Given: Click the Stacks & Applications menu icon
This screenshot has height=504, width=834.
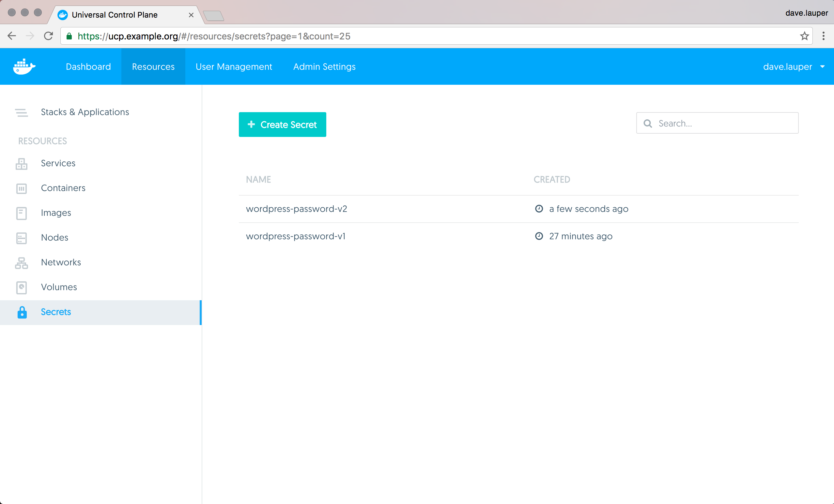Looking at the screenshot, I should pyautogui.click(x=21, y=112).
